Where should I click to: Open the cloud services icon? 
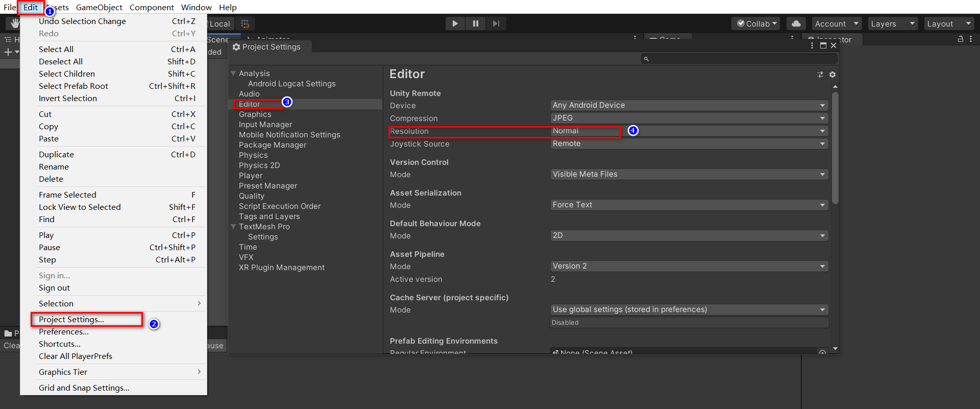796,23
